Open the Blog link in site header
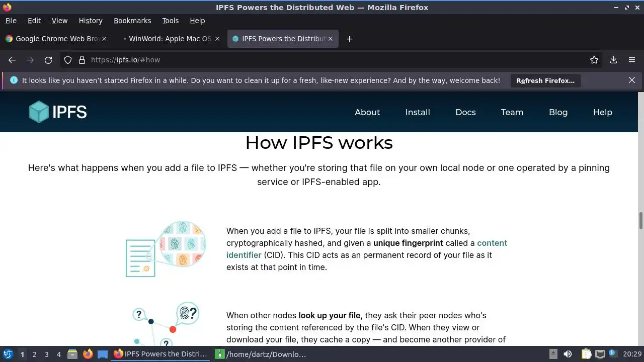 click(558, 112)
